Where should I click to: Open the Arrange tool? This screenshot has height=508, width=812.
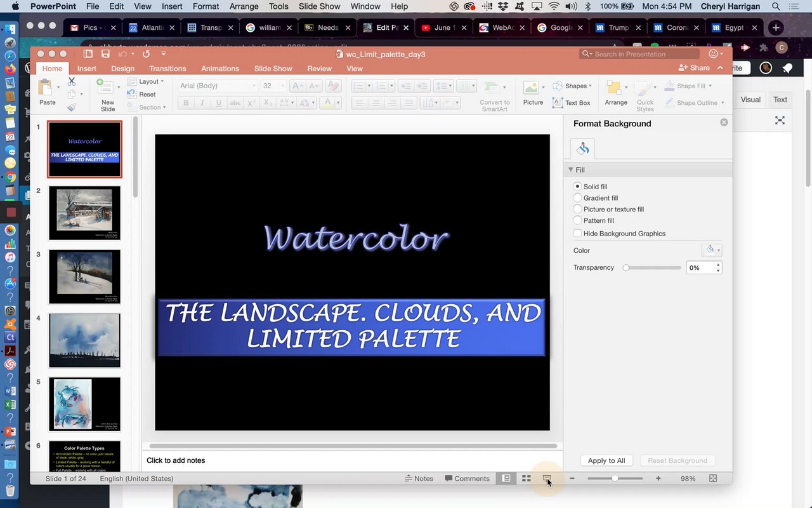615,88
